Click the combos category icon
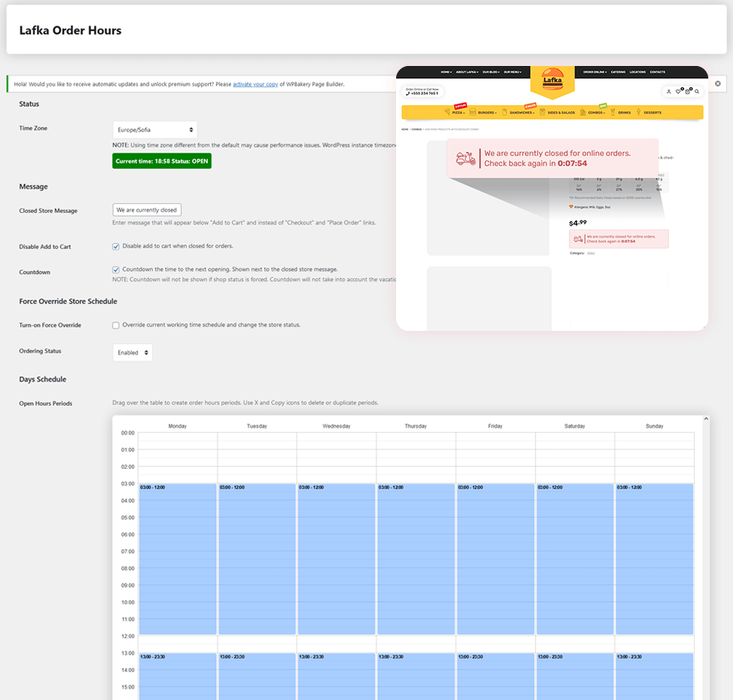This screenshot has width=733, height=700. tap(583, 113)
